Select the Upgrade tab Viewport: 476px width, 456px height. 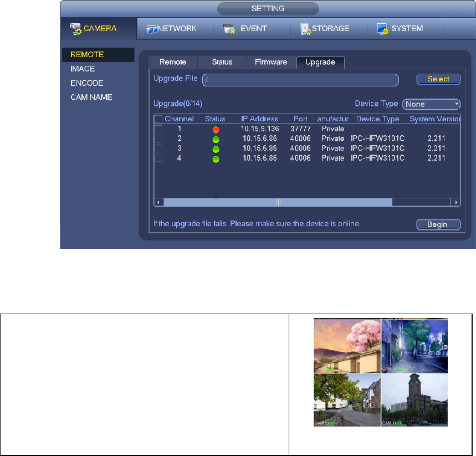pos(320,62)
